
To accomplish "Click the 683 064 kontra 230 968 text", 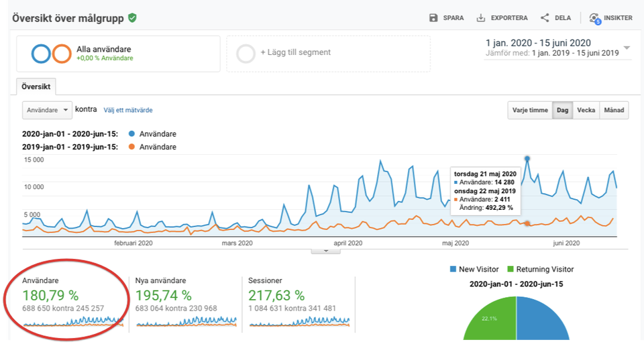I will pyautogui.click(x=176, y=308).
